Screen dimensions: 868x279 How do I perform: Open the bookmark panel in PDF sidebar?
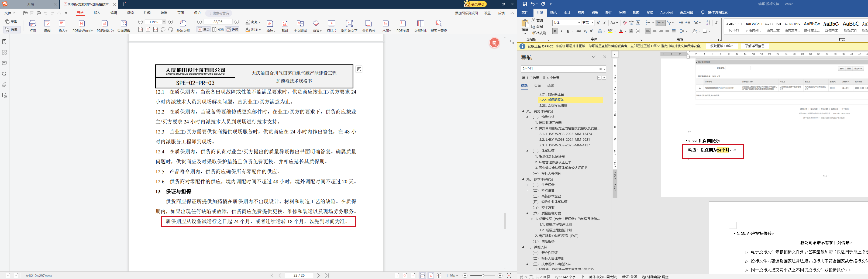(4, 42)
